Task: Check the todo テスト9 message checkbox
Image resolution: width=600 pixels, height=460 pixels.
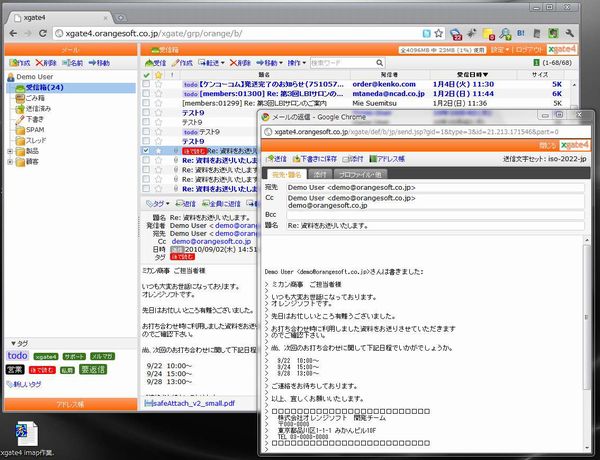Action: 146,132
